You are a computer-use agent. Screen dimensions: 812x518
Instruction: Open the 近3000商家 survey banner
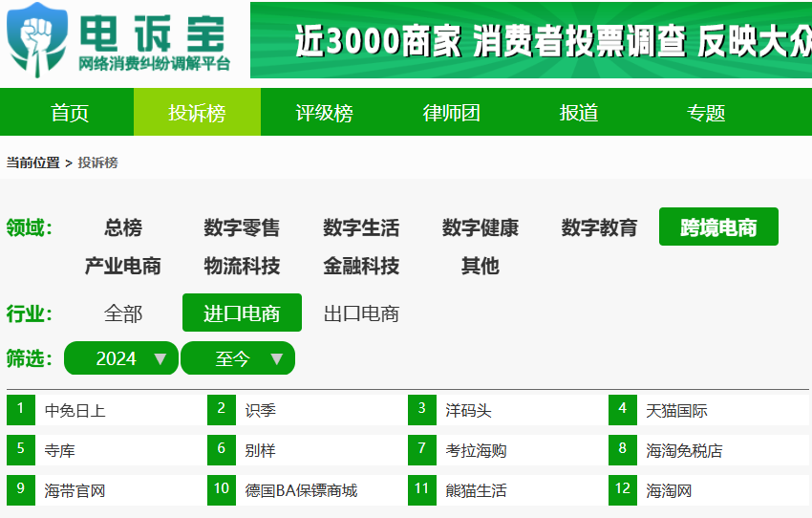(x=531, y=40)
